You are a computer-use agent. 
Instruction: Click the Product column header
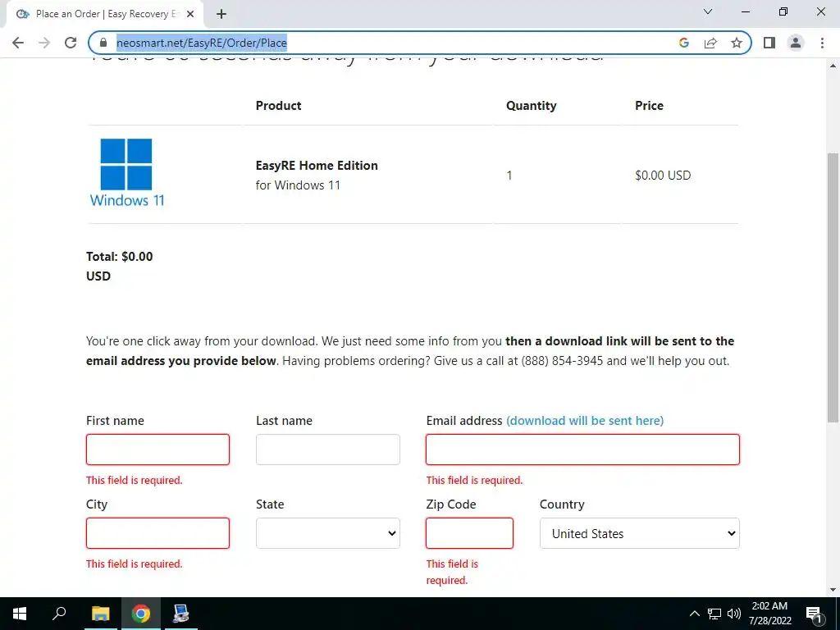tap(278, 106)
